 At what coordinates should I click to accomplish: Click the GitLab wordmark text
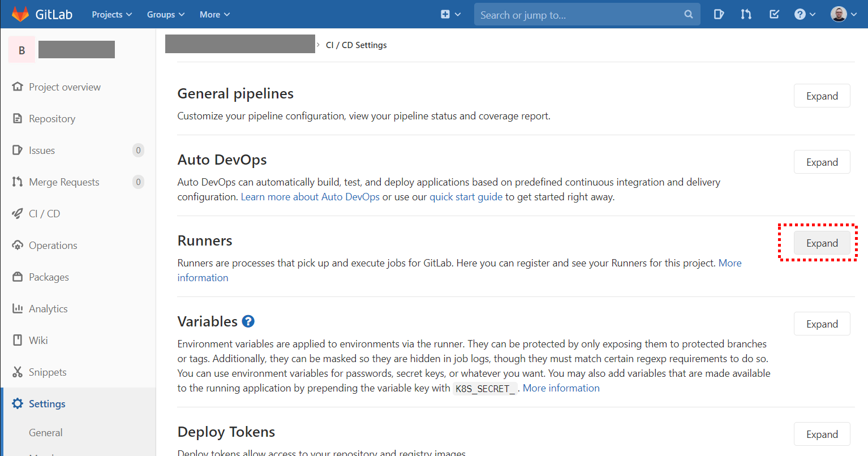[54, 14]
